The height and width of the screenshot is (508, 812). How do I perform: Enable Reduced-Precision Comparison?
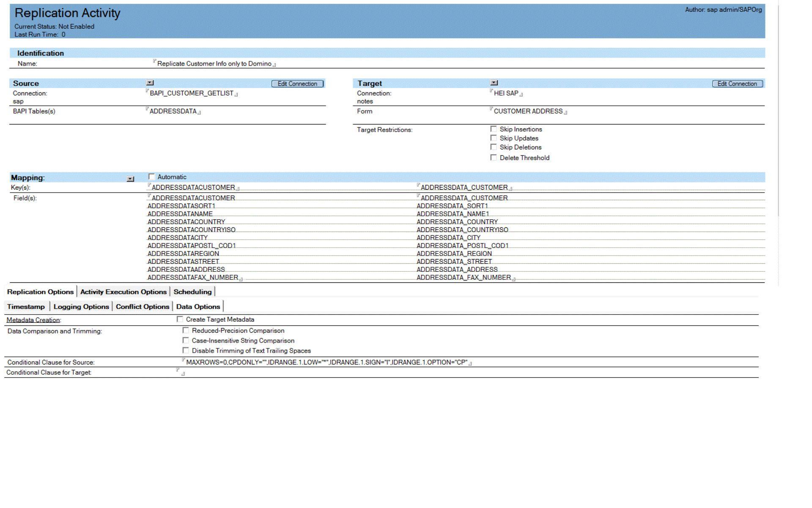coord(186,330)
